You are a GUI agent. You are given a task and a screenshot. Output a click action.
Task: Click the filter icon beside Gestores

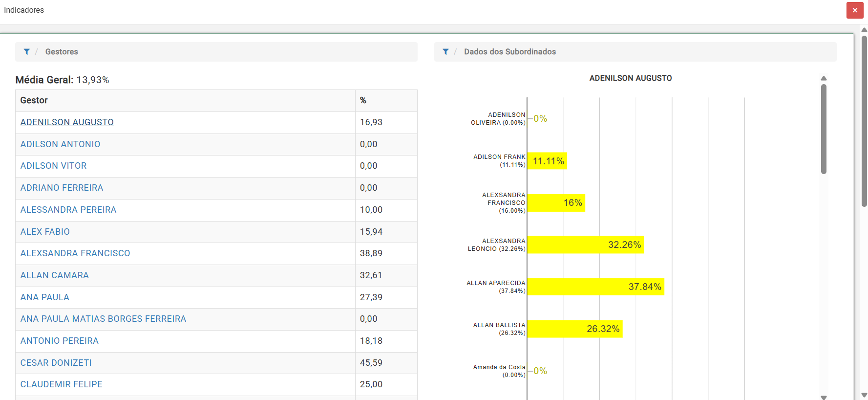pyautogui.click(x=27, y=52)
